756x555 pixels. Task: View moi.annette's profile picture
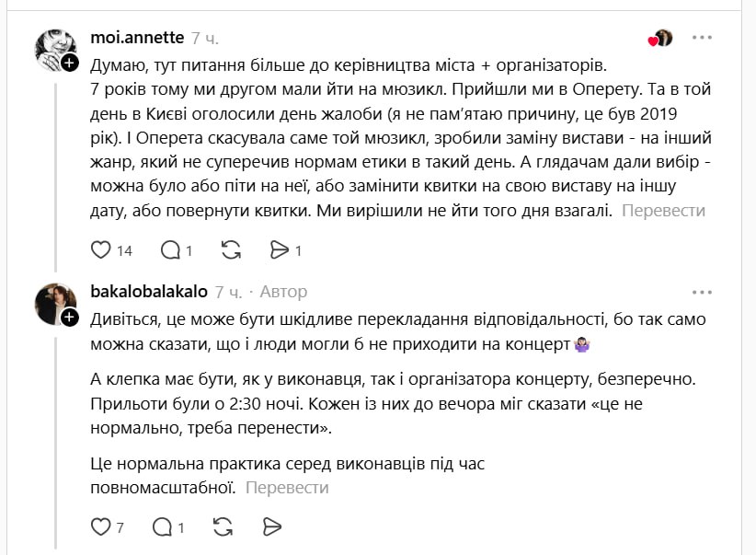tap(53, 48)
